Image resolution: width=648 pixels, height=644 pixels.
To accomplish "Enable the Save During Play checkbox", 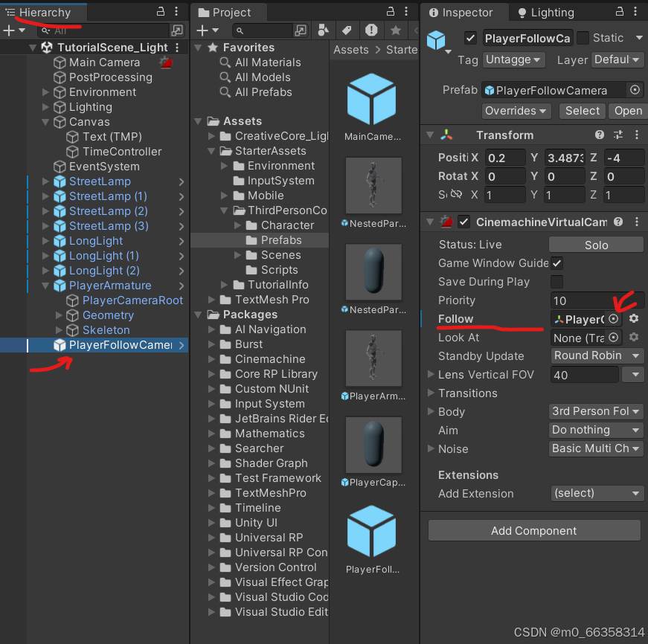I will [556, 282].
